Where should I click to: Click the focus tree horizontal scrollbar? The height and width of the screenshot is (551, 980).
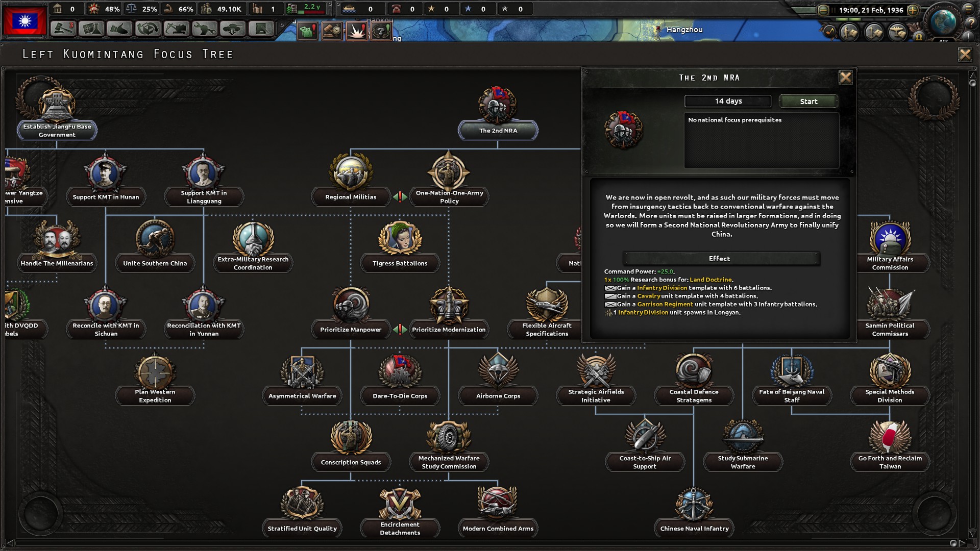[486, 543]
